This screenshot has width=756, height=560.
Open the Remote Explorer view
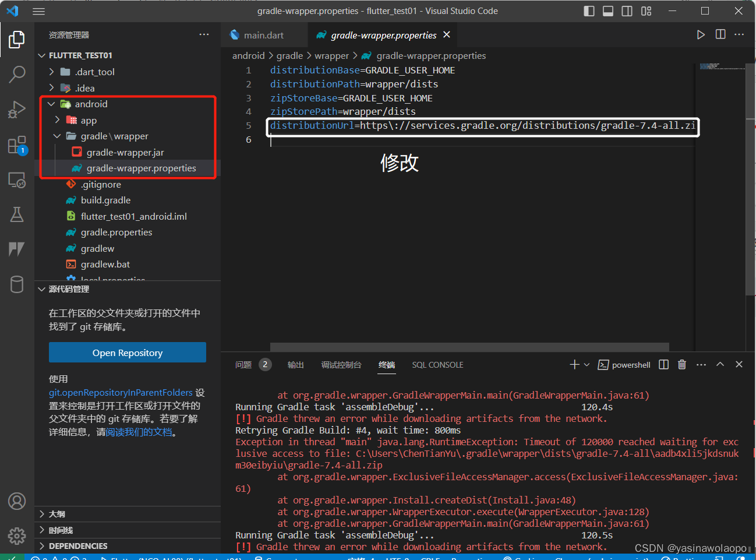(17, 179)
